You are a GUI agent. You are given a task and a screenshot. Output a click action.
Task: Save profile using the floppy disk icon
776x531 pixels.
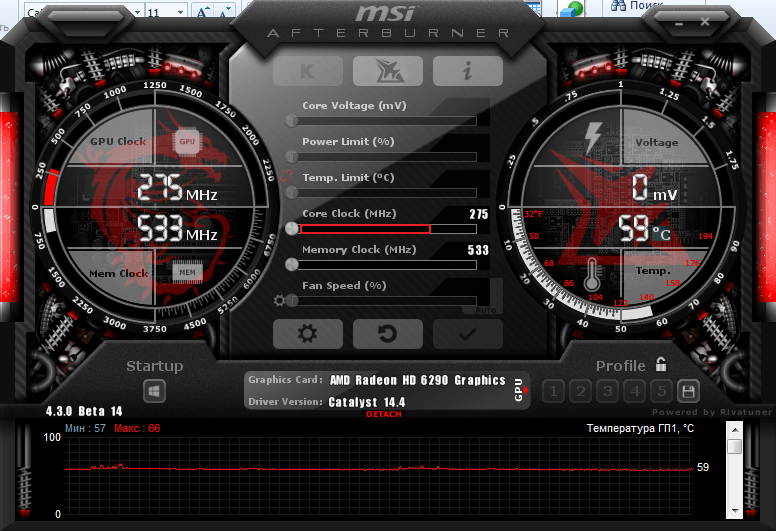pos(688,391)
